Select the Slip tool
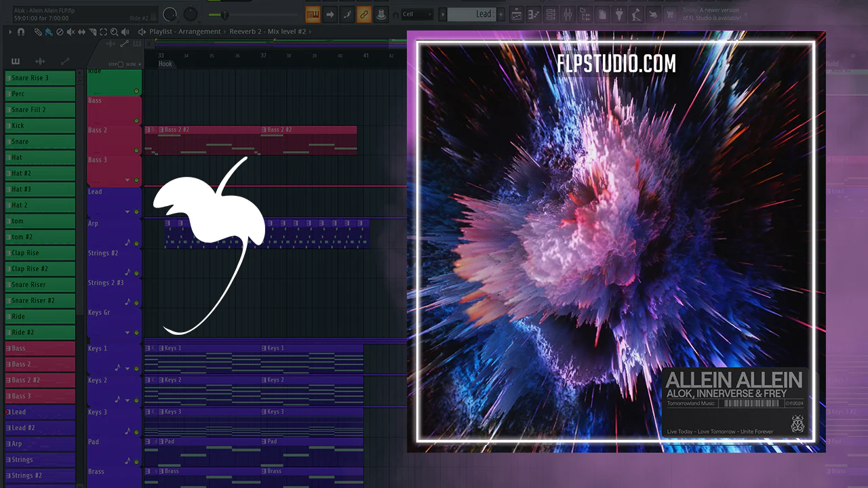 81,32
